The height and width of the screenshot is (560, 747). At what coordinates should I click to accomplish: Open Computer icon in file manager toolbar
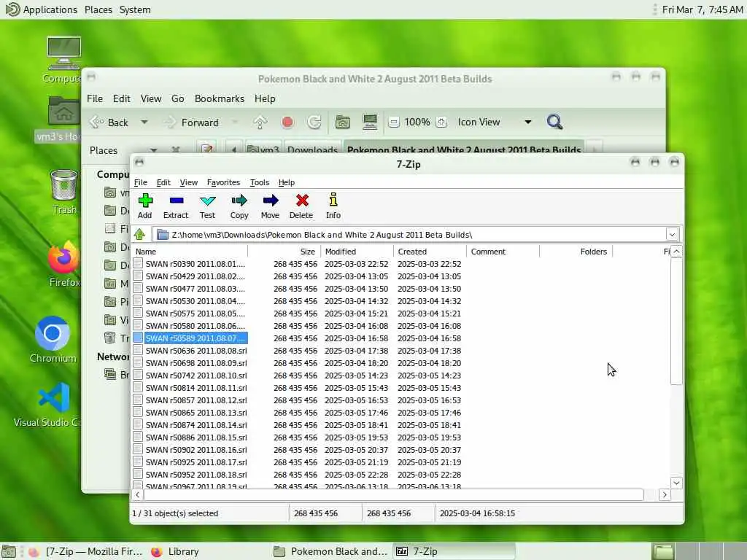click(370, 122)
